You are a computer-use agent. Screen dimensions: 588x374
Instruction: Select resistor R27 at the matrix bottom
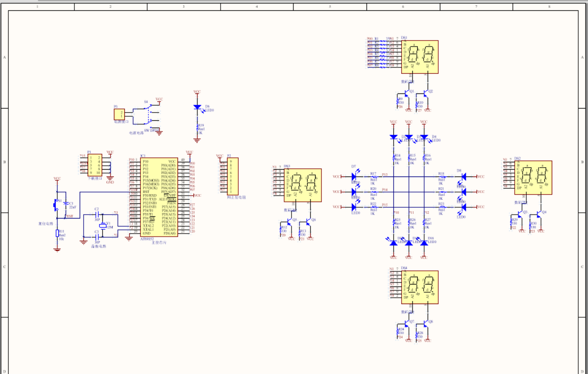pyautogui.click(x=424, y=222)
